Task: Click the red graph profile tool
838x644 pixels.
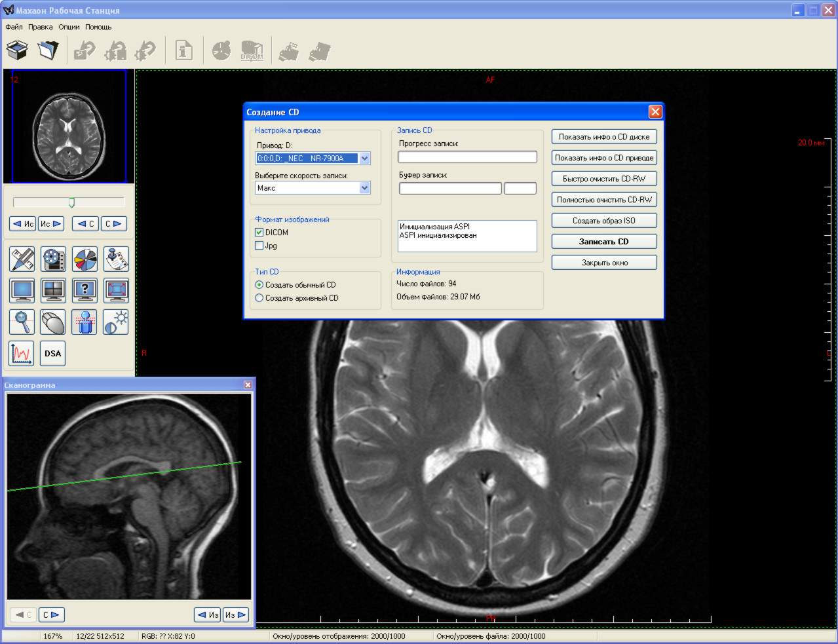Action: [x=22, y=353]
